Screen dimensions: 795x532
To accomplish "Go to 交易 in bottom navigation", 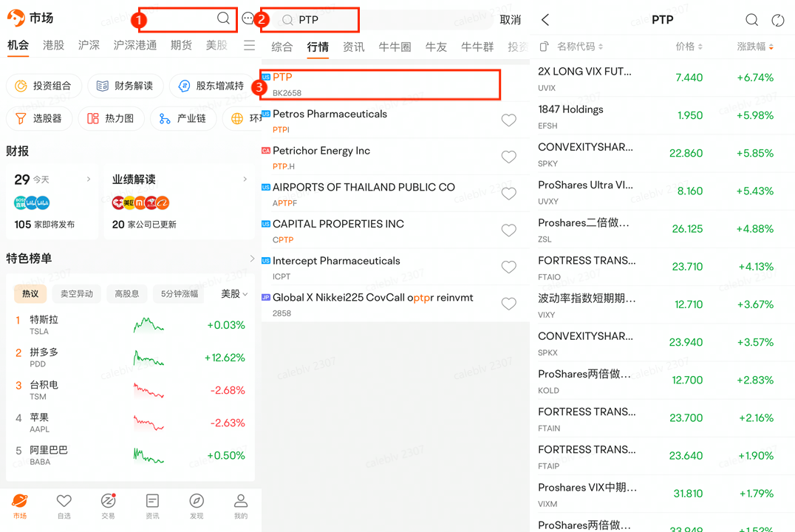I will coord(108,506).
